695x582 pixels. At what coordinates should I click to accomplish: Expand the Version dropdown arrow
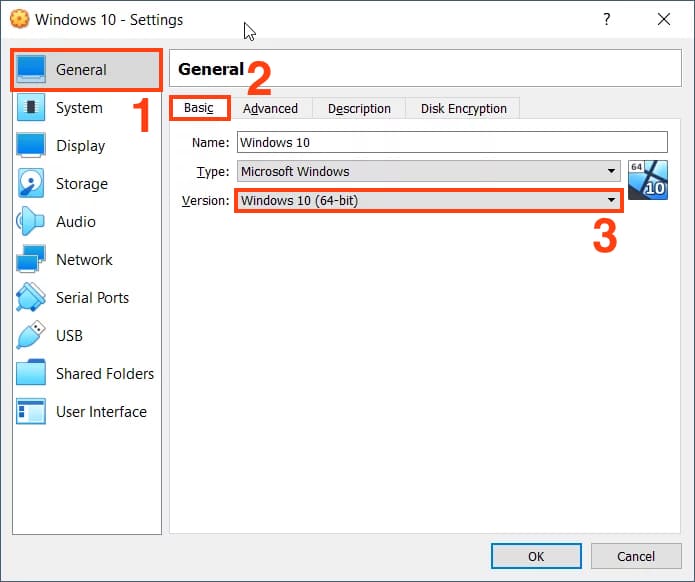click(611, 201)
